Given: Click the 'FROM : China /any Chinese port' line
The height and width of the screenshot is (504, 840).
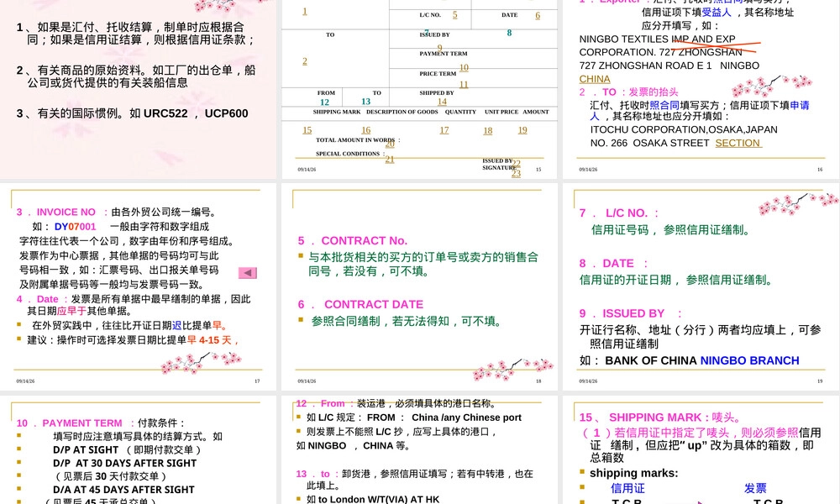Looking at the screenshot, I should [413, 417].
